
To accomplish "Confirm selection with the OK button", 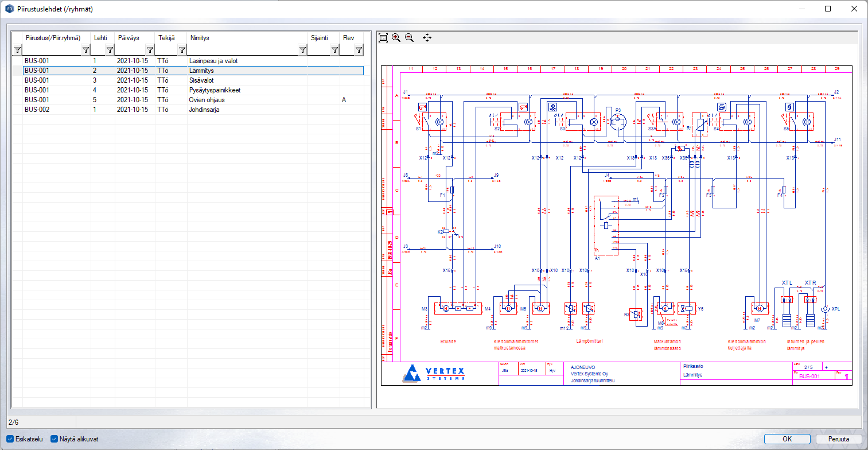I will click(787, 439).
